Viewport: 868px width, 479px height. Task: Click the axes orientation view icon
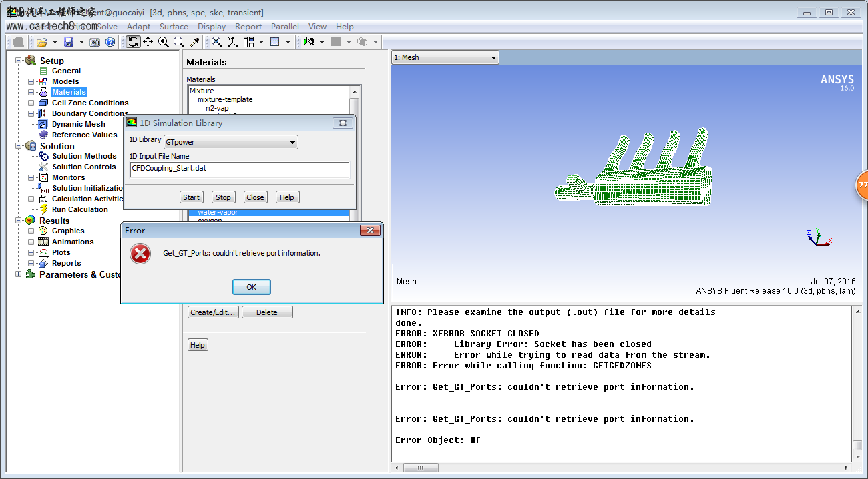[x=232, y=42]
